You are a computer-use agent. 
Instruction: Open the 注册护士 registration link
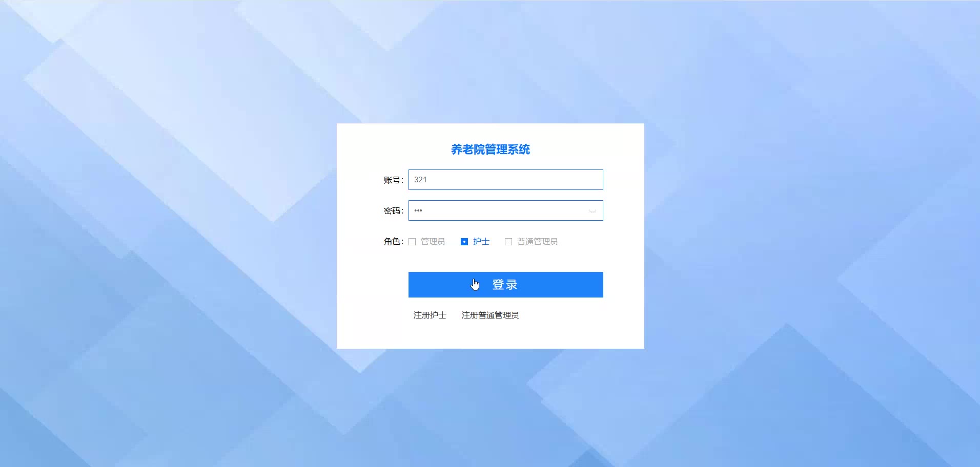pyautogui.click(x=430, y=315)
